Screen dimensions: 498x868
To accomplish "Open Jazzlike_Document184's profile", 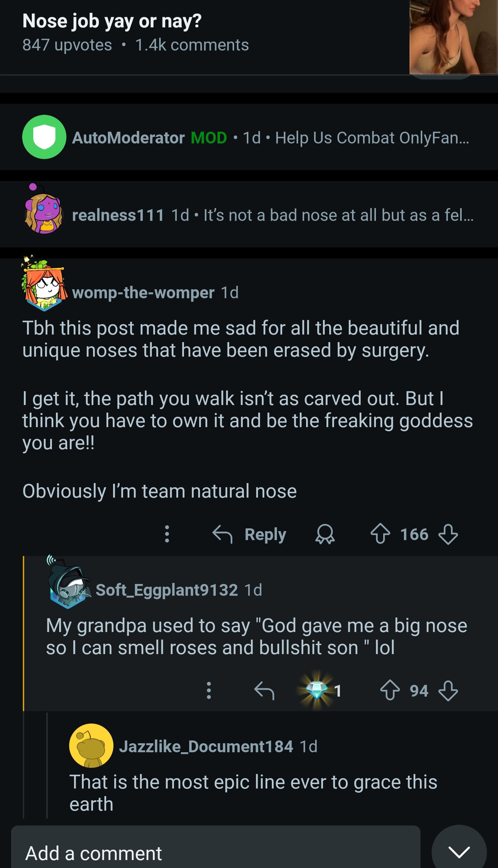I will 206,746.
